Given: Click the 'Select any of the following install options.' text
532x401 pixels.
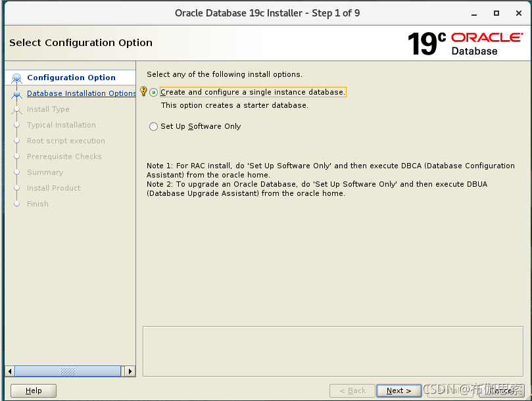Looking at the screenshot, I should click(224, 74).
